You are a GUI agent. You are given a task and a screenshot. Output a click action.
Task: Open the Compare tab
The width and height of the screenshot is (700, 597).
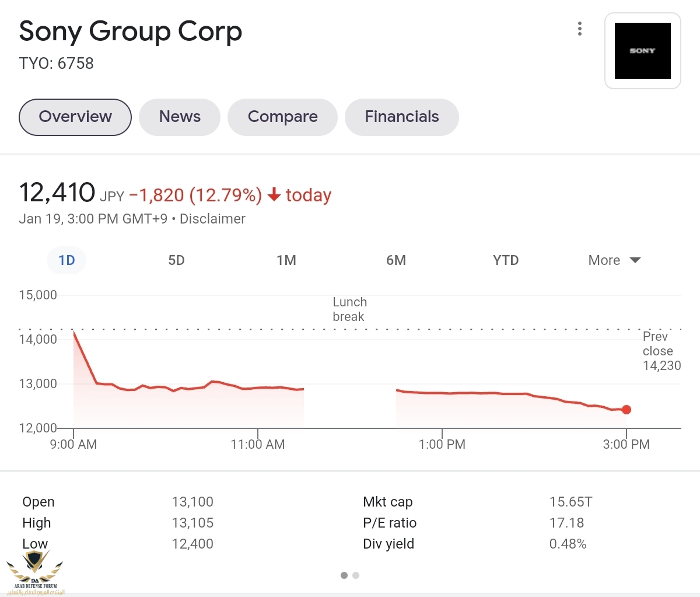click(x=283, y=117)
